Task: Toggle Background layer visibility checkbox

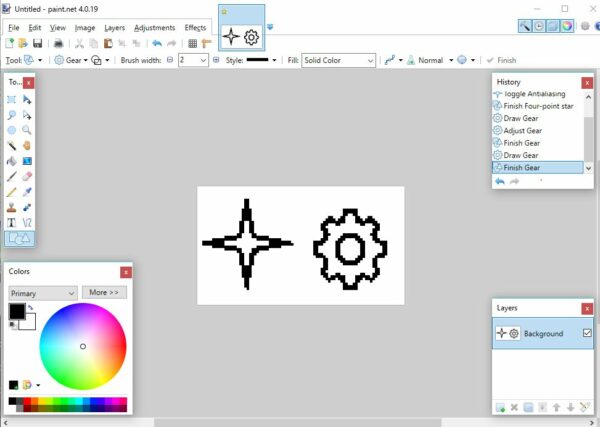Action: [587, 333]
